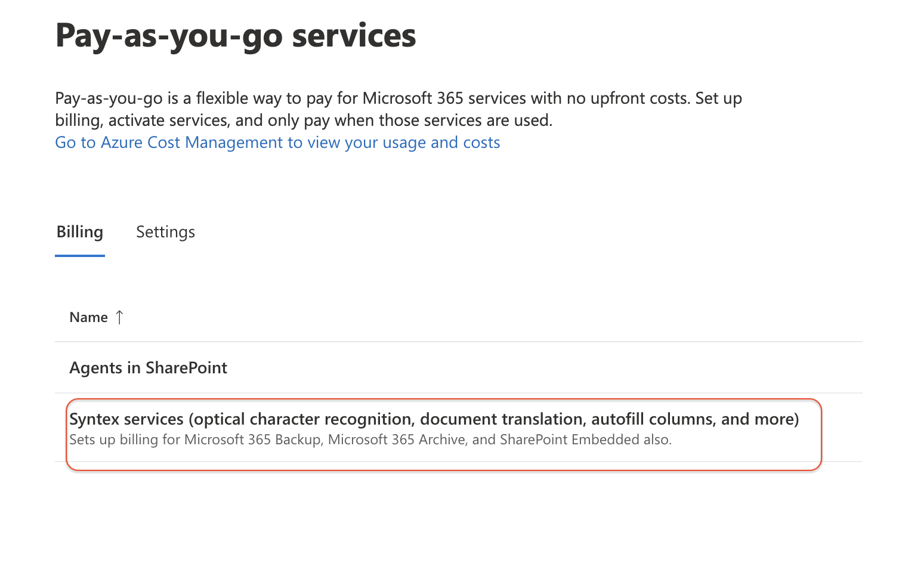Image resolution: width=902 pixels, height=588 pixels.
Task: Sort the list by the Name column header
Action: point(88,317)
